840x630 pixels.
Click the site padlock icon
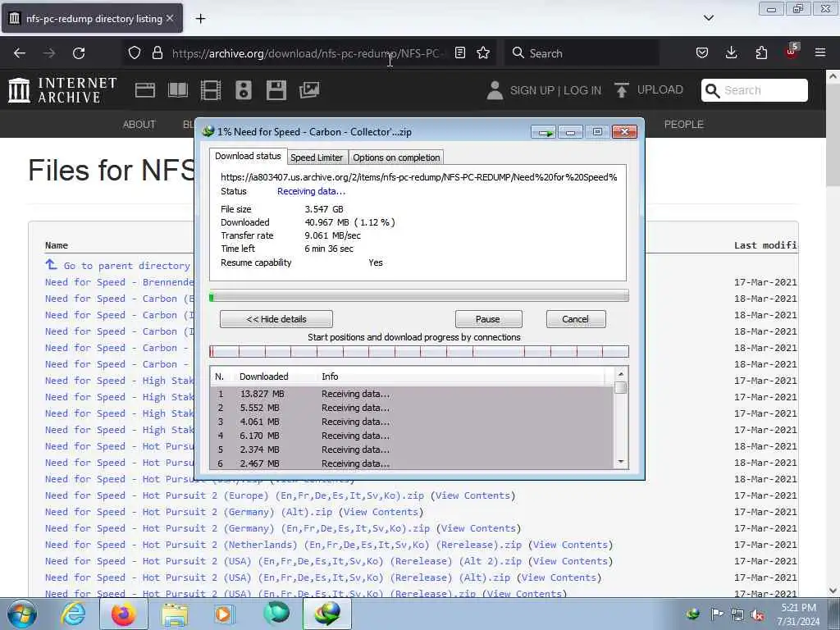pyautogui.click(x=157, y=53)
